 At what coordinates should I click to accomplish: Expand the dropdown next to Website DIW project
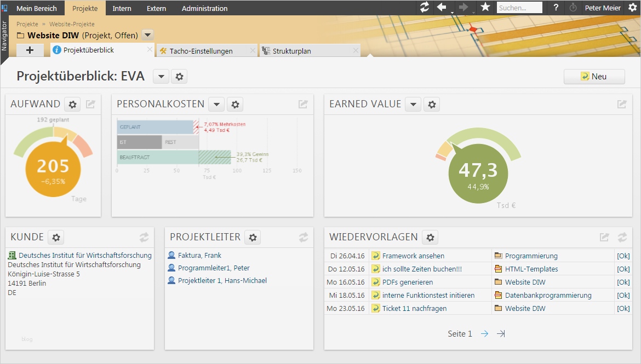[x=147, y=34]
